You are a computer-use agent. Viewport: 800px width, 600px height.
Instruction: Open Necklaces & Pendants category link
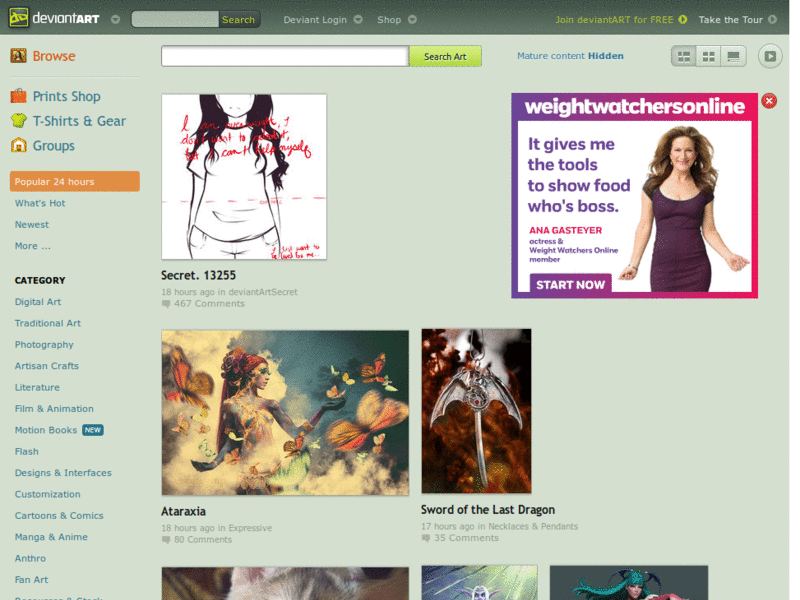click(533, 526)
